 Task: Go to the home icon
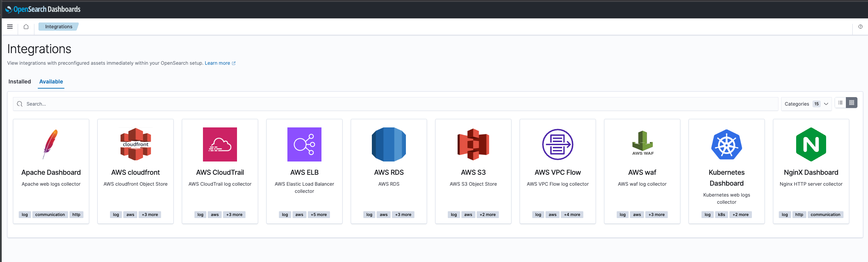26,27
